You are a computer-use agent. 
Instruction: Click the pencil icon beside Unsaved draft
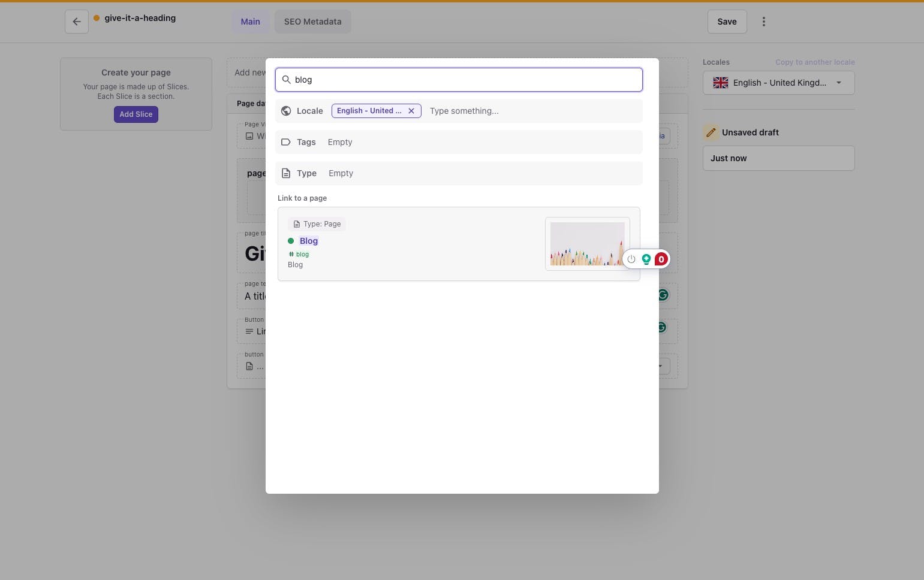pyautogui.click(x=711, y=132)
